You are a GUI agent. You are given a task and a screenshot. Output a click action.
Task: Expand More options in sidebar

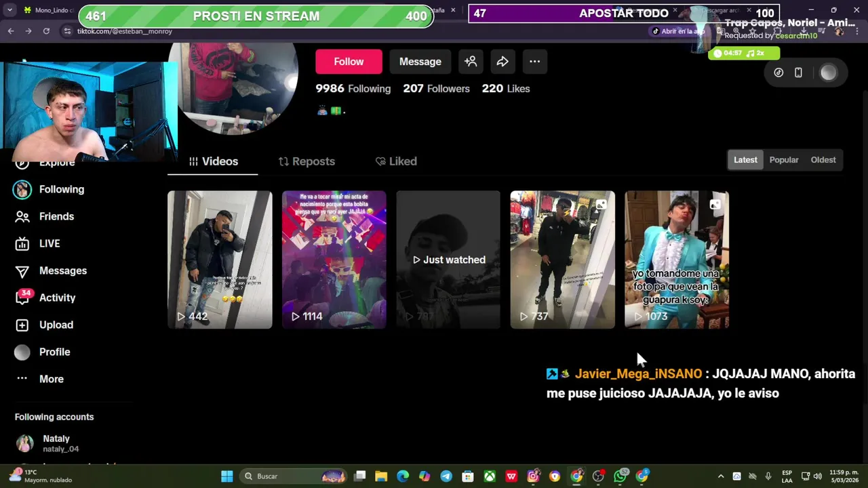click(x=51, y=379)
